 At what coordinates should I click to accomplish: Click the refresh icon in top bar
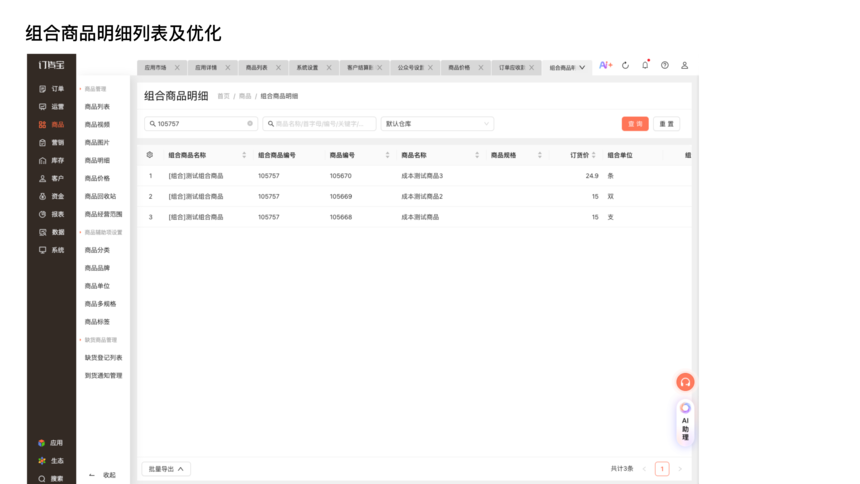click(625, 65)
